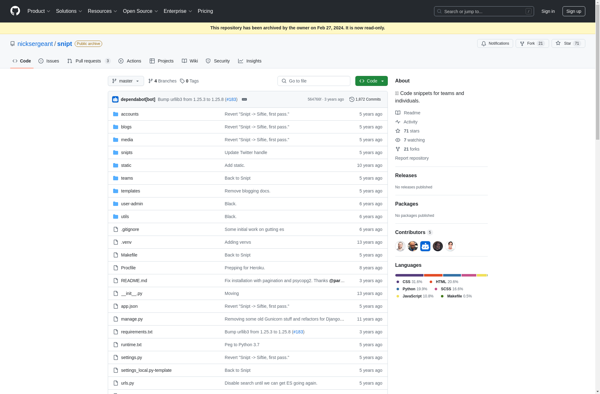Open the 1,872 Commits link
Viewport: 600px width, 394px height.
click(365, 99)
